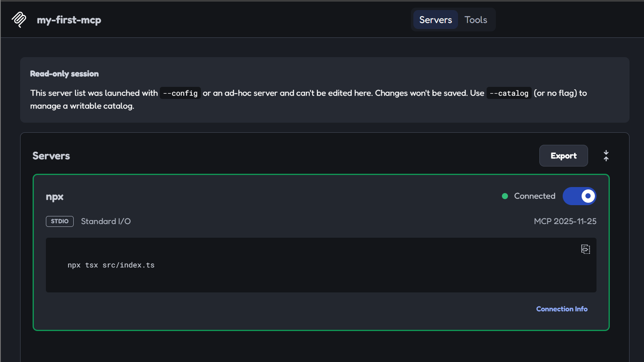Click the MCP 2025-11-25 version label
The image size is (644, 362).
565,221
